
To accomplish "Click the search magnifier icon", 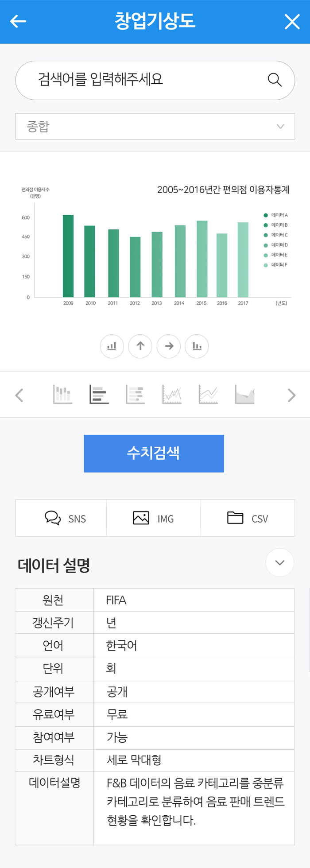I will [274, 80].
